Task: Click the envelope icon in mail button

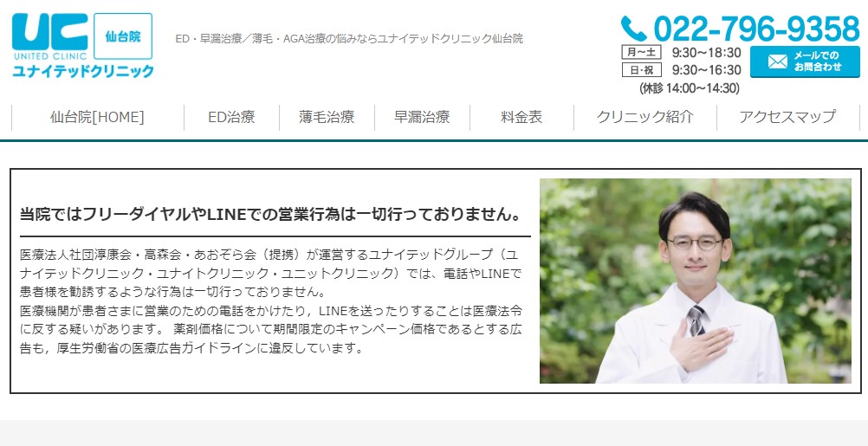Action: [x=778, y=61]
